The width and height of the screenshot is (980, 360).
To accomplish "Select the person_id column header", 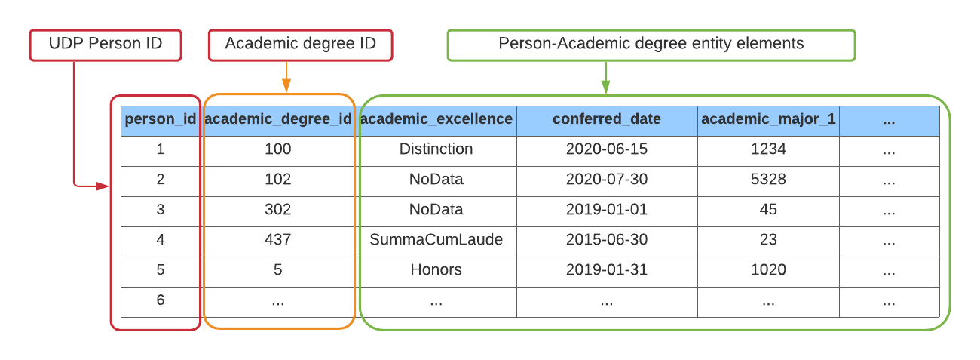I will click(x=161, y=119).
